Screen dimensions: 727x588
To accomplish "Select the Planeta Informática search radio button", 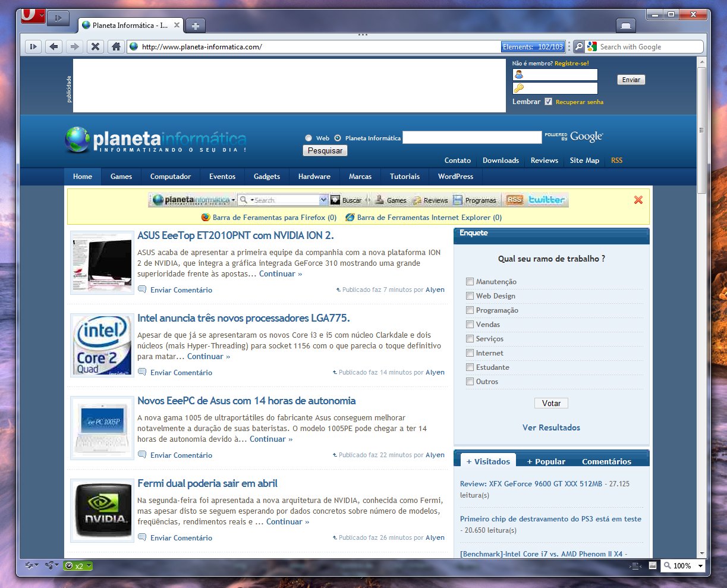I will [x=338, y=138].
